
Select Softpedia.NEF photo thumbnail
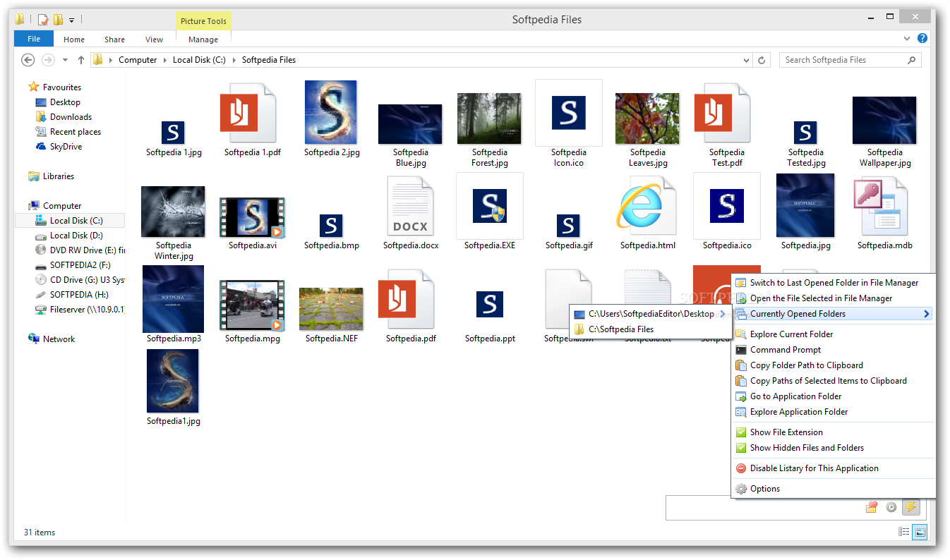(x=331, y=309)
